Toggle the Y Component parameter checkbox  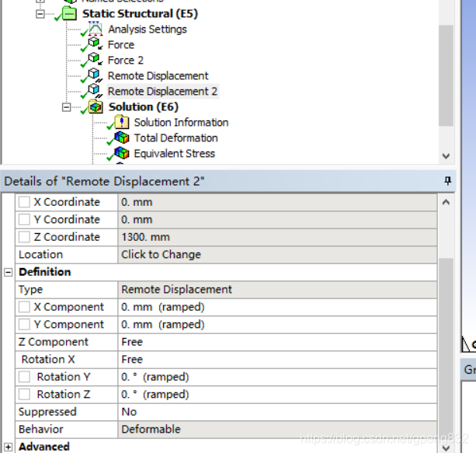click(24, 324)
